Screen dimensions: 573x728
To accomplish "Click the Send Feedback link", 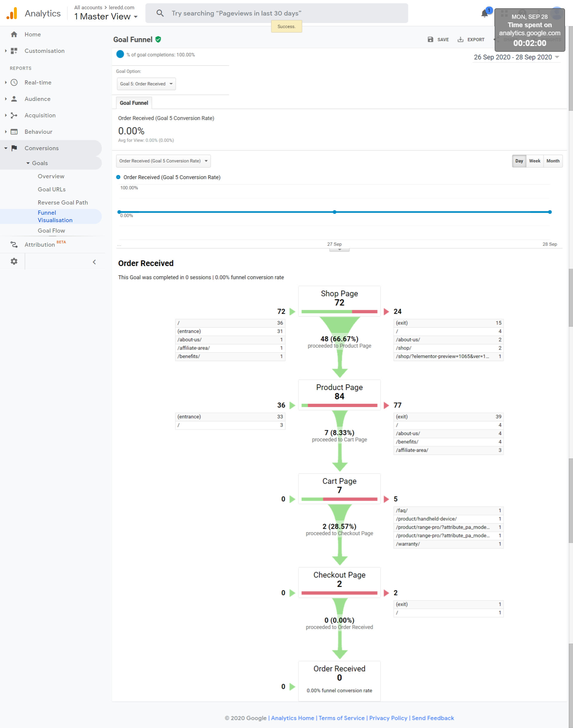I will tap(432, 718).
